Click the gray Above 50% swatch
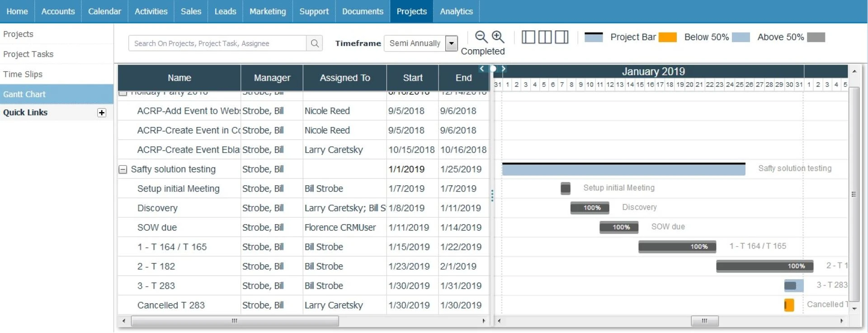This screenshot has width=868, height=333. click(816, 37)
